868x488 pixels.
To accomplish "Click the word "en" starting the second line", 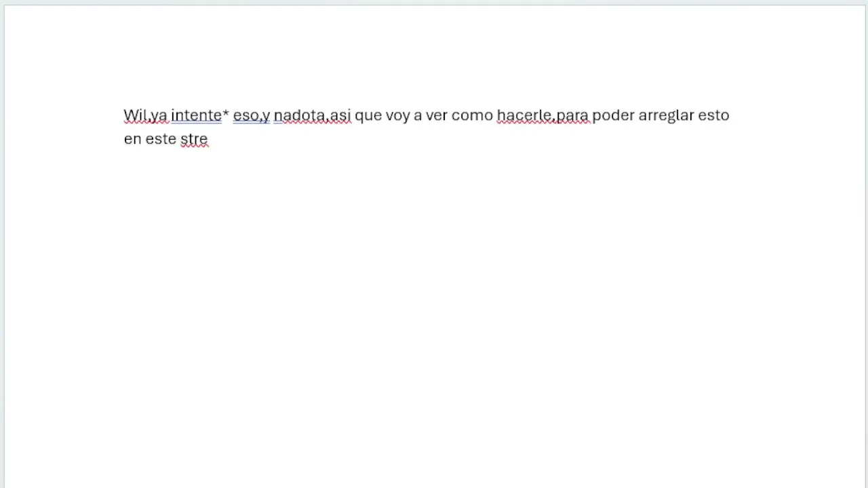I will click(133, 140).
